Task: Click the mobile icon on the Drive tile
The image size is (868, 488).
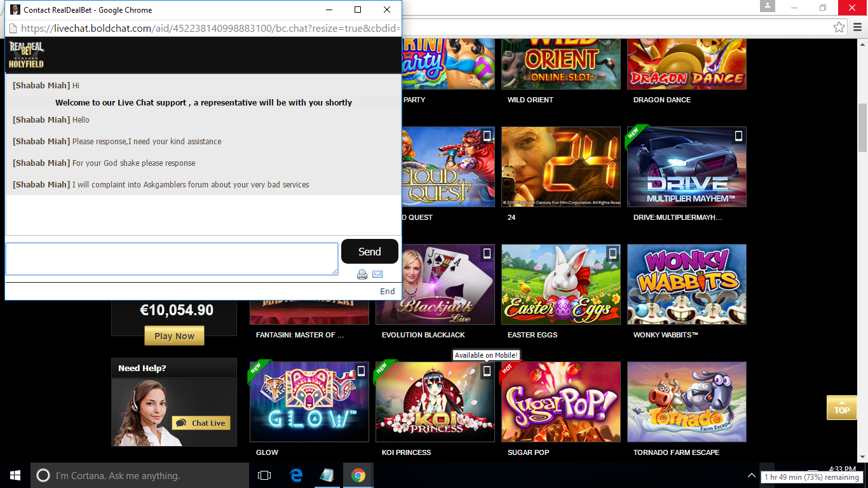Action: (738, 136)
